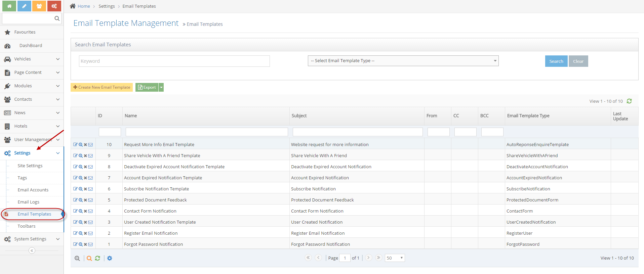
Task: View details of Account Expired Notification Template
Action: click(81, 178)
